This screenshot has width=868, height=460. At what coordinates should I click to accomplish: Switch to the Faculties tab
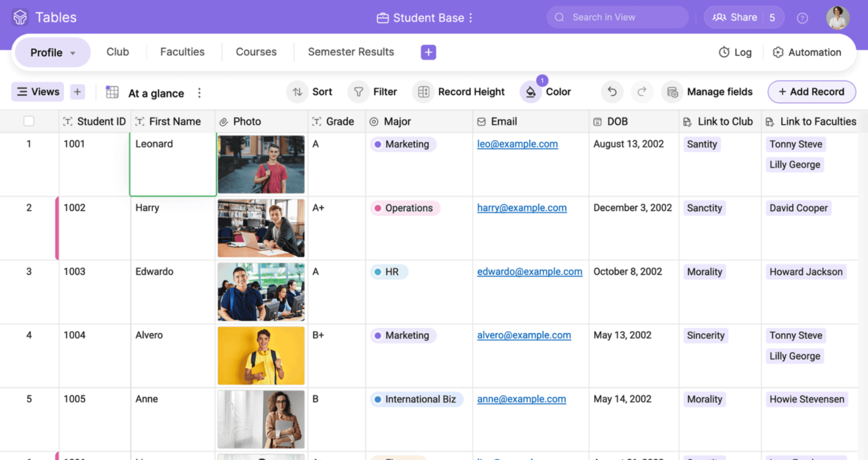click(182, 52)
